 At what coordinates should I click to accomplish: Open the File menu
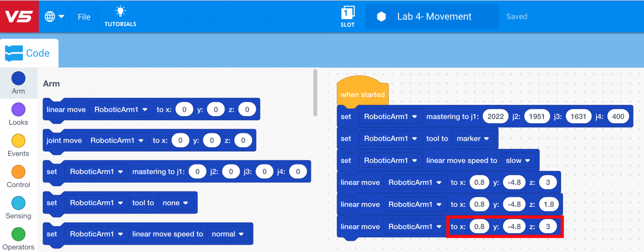84,17
